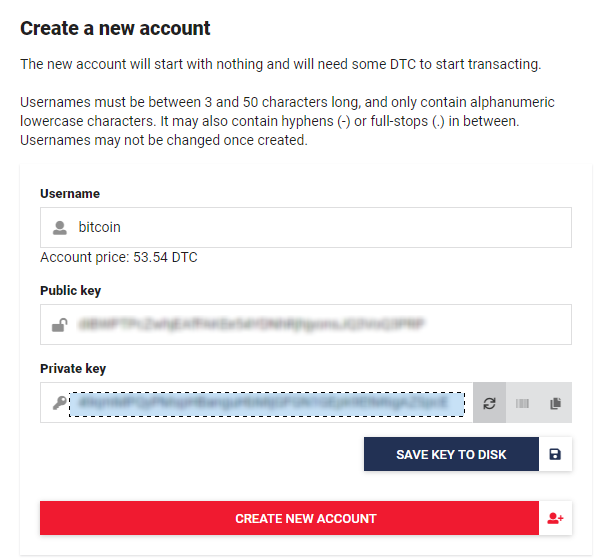Click the paragraph describing username rules

click(287, 121)
